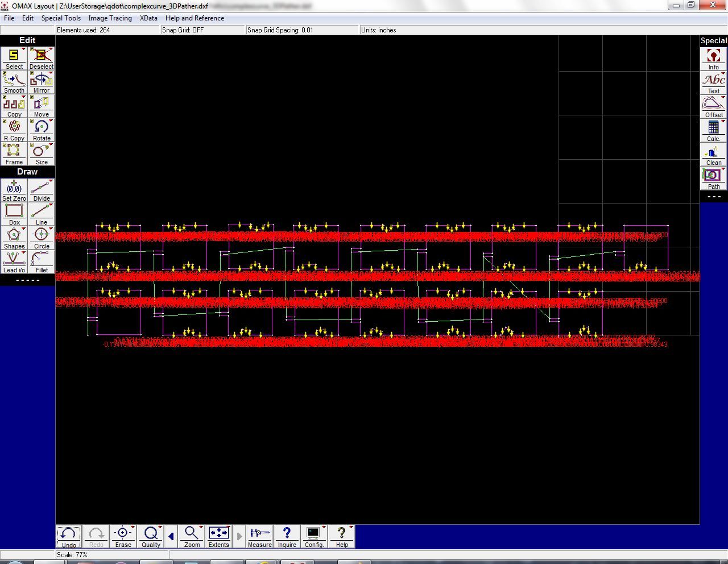The image size is (728, 564).
Task: Click the Extents button
Action: [x=218, y=537]
